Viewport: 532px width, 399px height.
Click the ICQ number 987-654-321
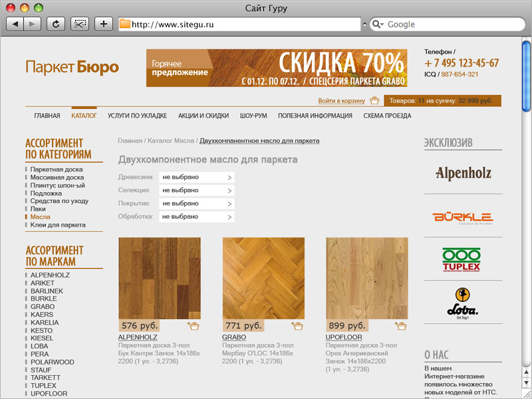click(460, 74)
